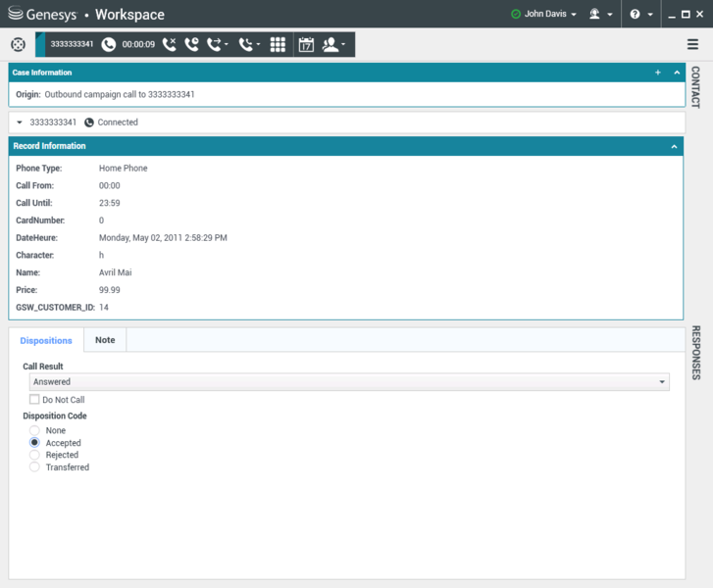Click the Phone Type value Home Phone
The image size is (713, 588).
tap(124, 169)
